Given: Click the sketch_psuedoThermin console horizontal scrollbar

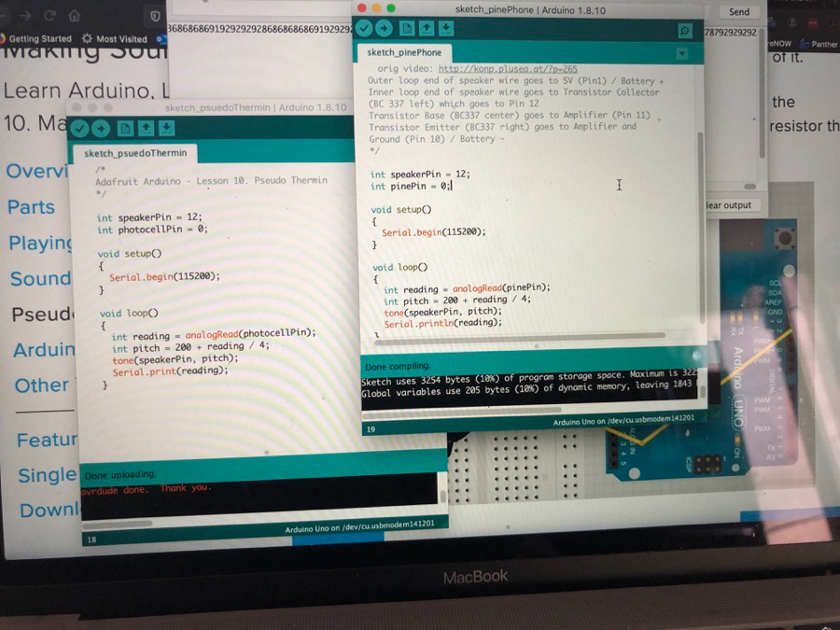Looking at the screenshot, I should point(118,524).
